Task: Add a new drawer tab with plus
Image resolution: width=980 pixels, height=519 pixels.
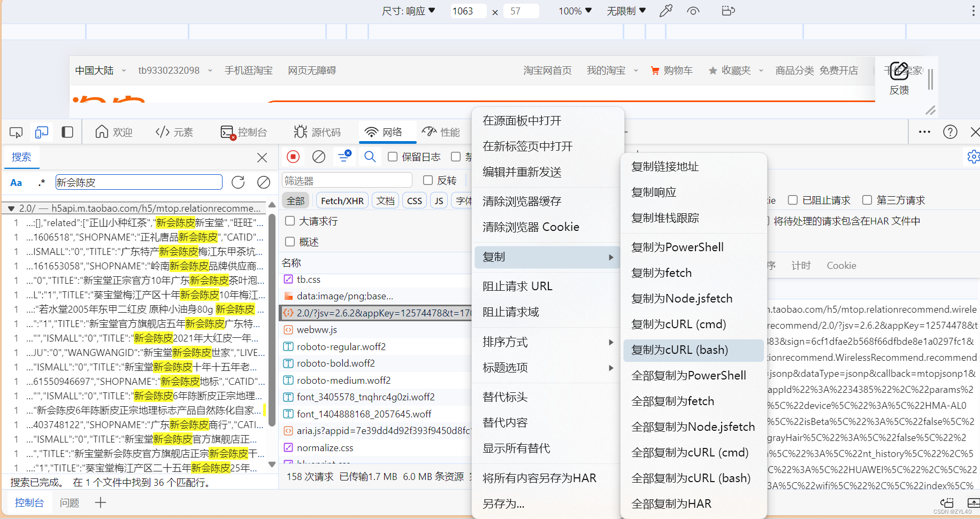Action: point(101,502)
